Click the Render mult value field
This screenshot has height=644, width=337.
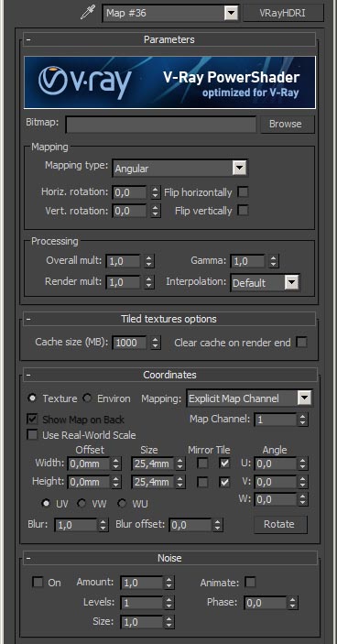tap(123, 282)
